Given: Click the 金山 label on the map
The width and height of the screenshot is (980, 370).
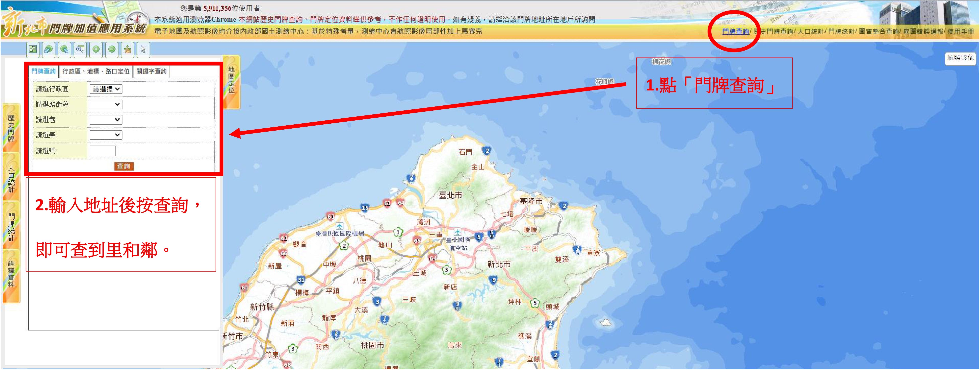Looking at the screenshot, I should [x=478, y=167].
